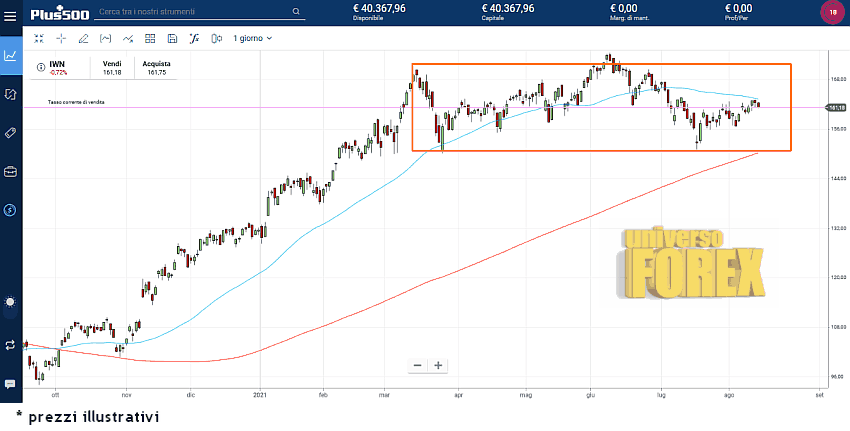Open the chat support icon
Viewport: 850px width, 431px height.
pyautogui.click(x=11, y=384)
